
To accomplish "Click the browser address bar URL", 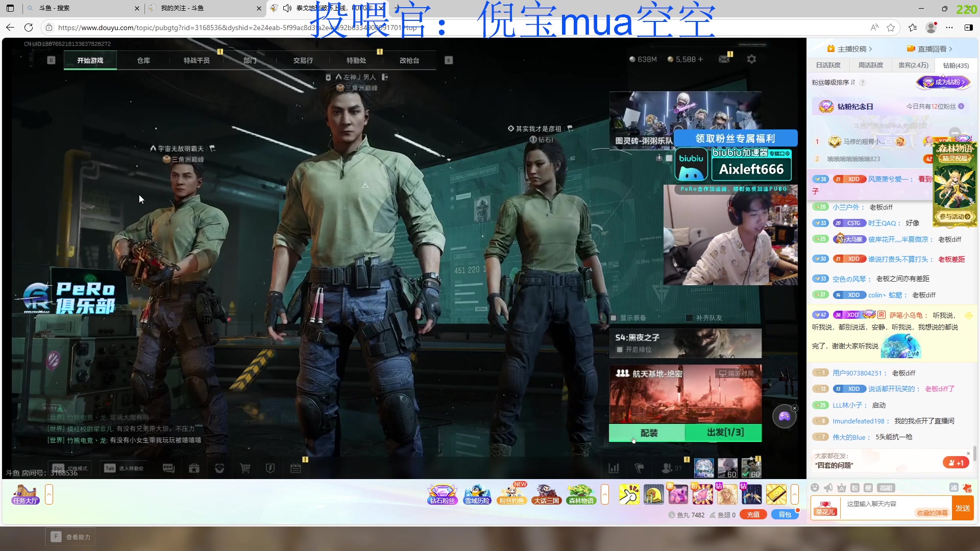I will point(237,28).
